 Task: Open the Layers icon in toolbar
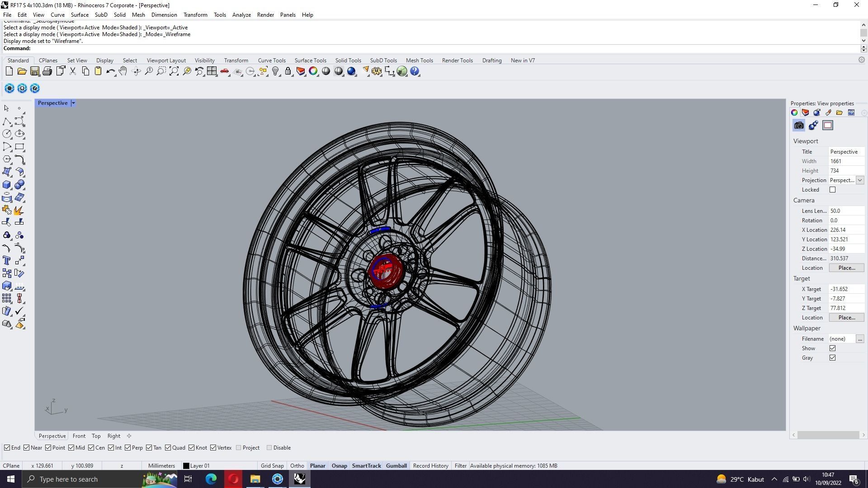click(301, 71)
